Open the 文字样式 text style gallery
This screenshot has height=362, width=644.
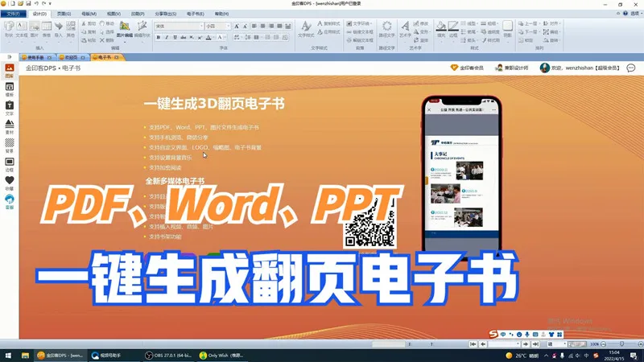click(306, 29)
